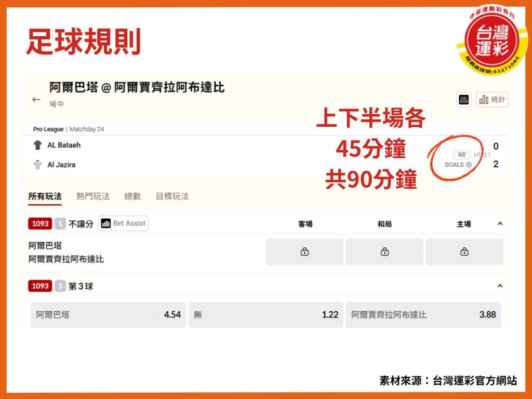Switch to the 目標玩法 tab
Screen dimensions: 532x399
pyautogui.click(x=172, y=196)
